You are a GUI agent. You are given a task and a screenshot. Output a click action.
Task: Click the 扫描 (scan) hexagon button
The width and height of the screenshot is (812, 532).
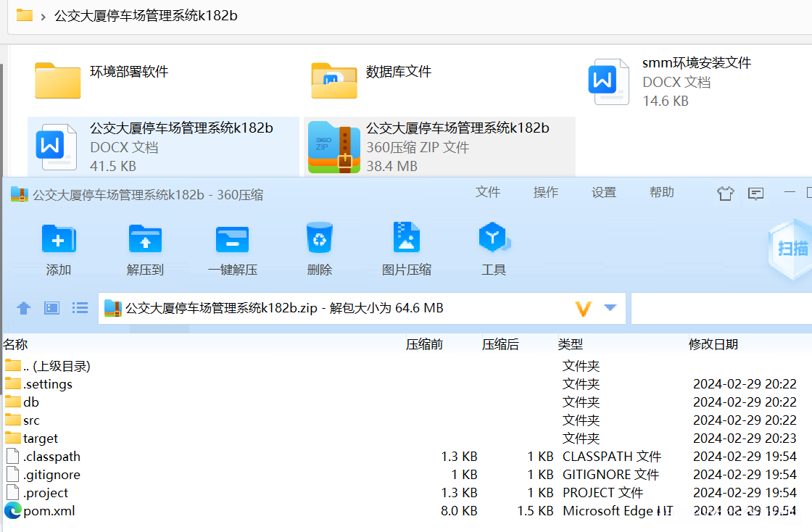tap(792, 249)
